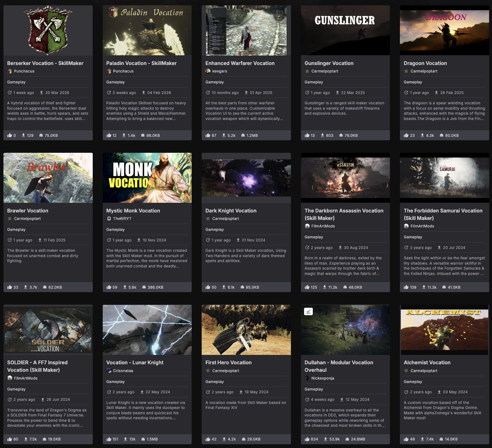Visit author Carmelpoptart on the Gunslinger card
The height and width of the screenshot is (448, 492).
click(x=325, y=71)
